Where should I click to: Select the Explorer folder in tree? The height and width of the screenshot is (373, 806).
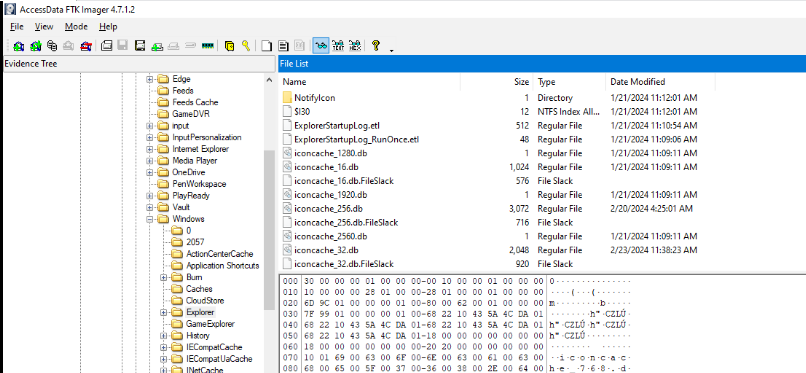200,312
